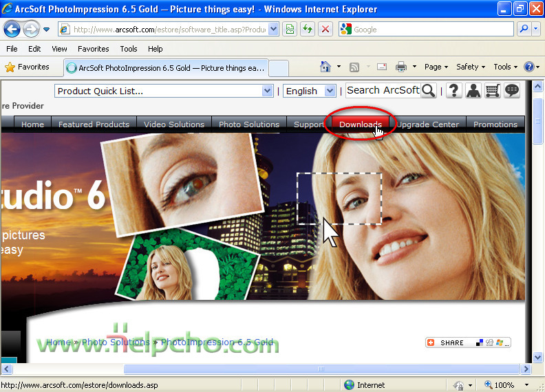
Task: Click the site question mark help icon
Action: click(x=453, y=90)
